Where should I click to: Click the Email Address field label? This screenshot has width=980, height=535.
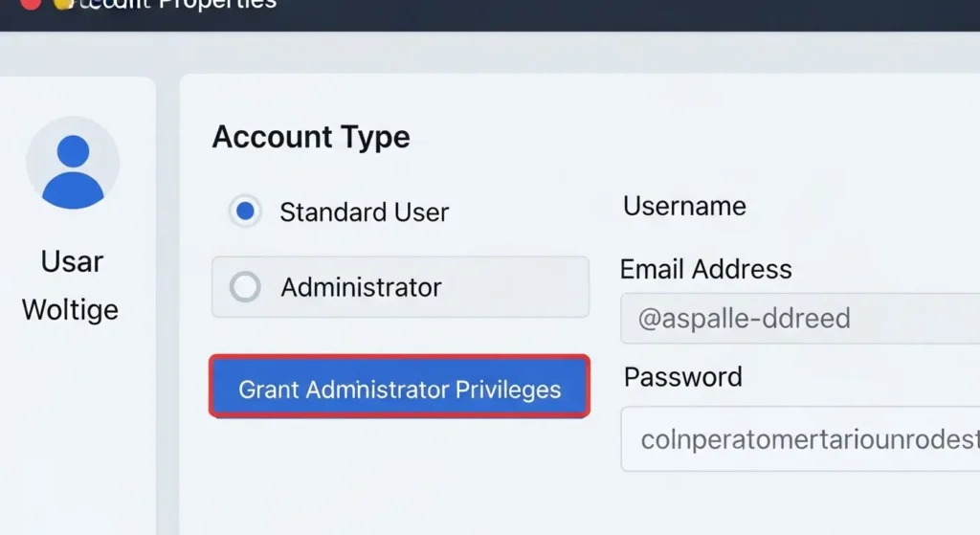[705, 269]
